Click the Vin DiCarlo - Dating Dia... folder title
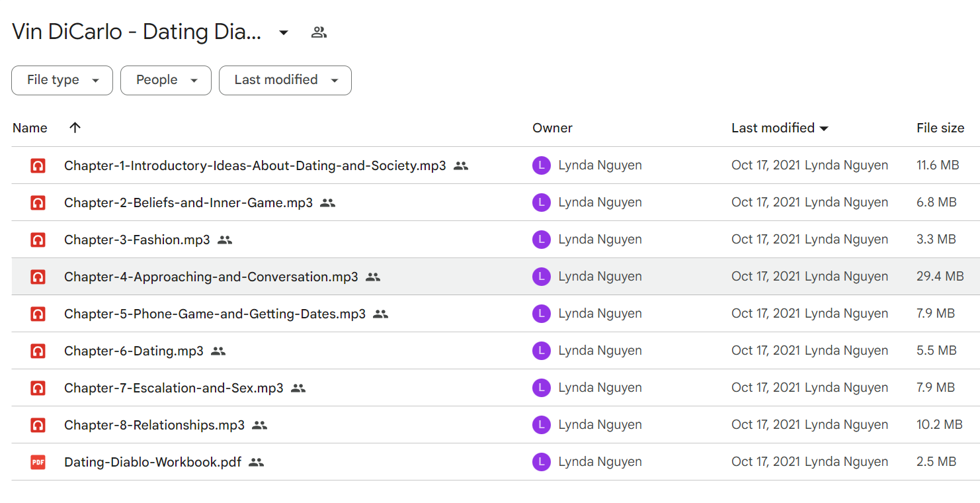 (137, 32)
